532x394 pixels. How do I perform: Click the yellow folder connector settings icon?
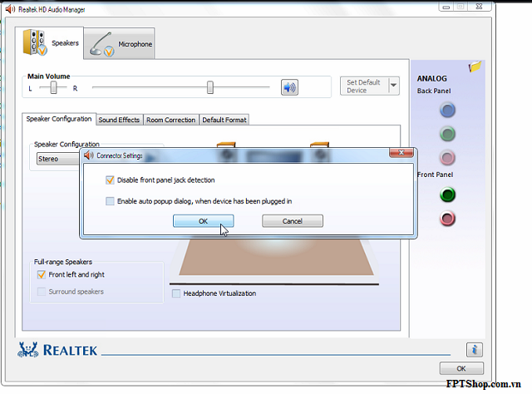tap(475, 66)
